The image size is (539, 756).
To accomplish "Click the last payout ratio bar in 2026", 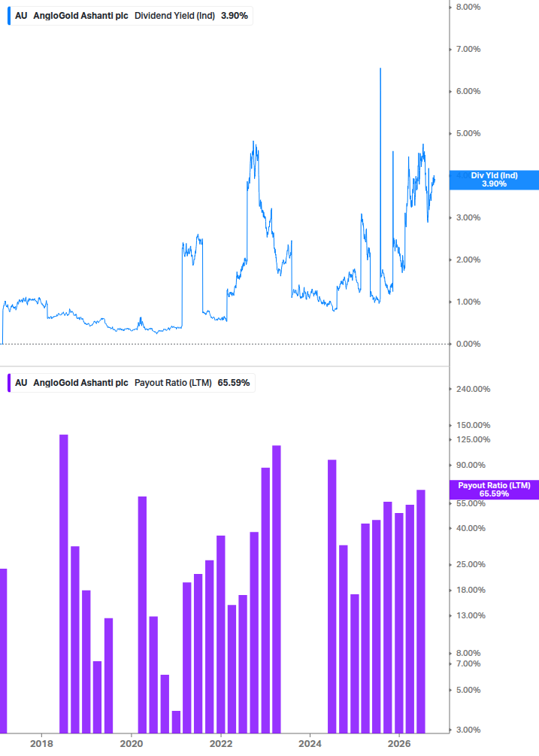I will 421,612.
